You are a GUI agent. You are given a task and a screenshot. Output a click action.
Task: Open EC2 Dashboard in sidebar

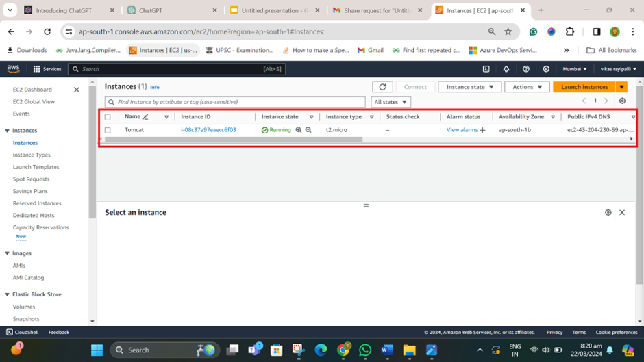tap(32, 90)
